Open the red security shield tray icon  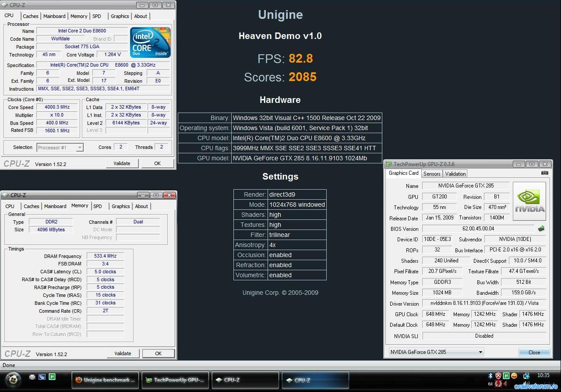pyautogui.click(x=498, y=376)
